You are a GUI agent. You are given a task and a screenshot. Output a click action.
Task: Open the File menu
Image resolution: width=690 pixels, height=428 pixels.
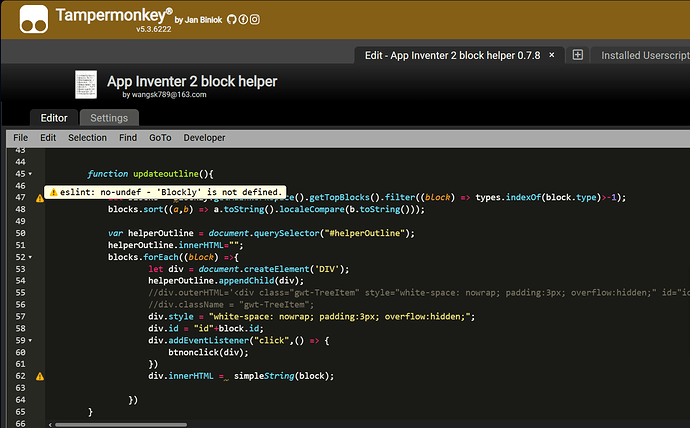click(20, 138)
